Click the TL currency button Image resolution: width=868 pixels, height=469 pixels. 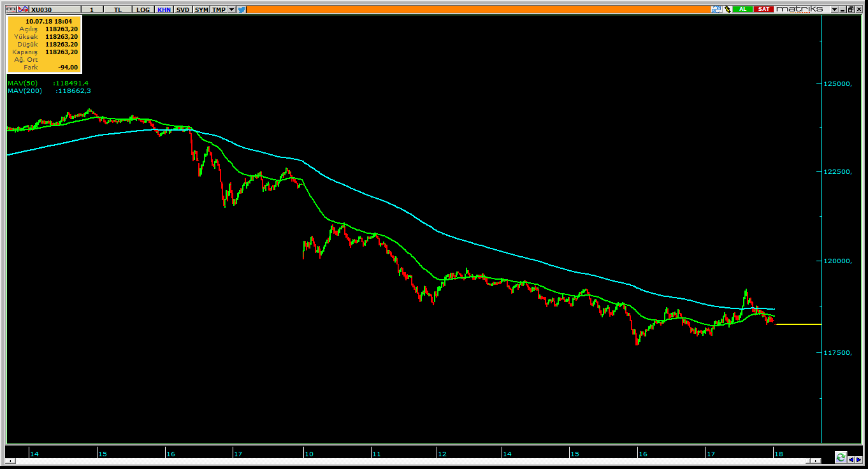118,10
